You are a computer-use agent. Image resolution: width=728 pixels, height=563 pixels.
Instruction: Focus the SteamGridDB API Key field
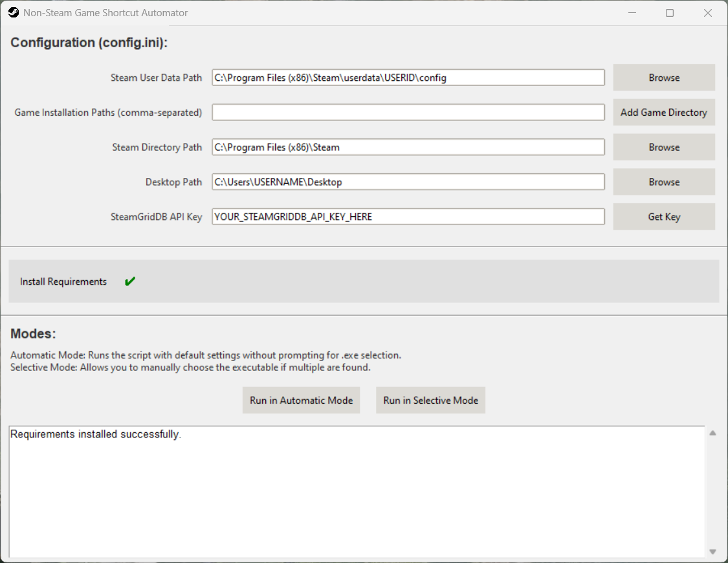[x=408, y=217]
